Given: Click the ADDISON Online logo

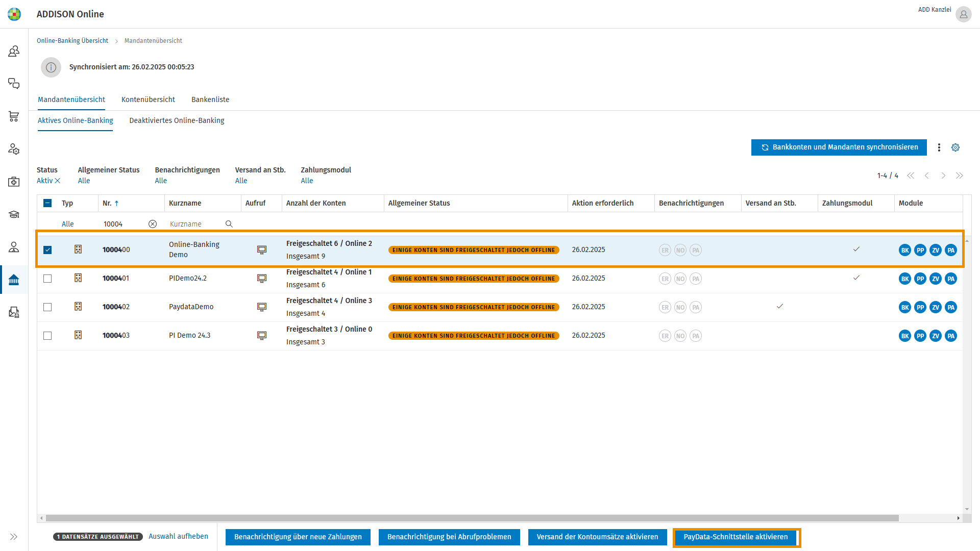Looking at the screenshot, I should click(x=14, y=14).
